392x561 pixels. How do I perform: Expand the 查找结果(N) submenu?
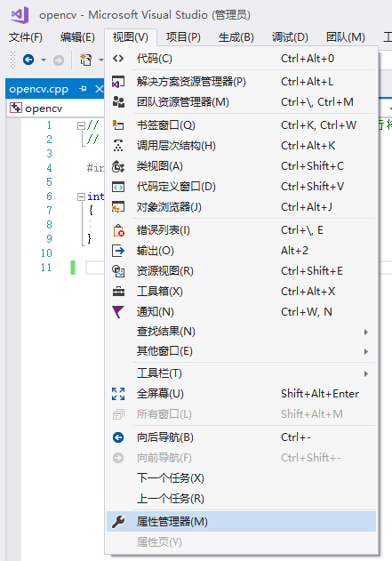point(241,332)
